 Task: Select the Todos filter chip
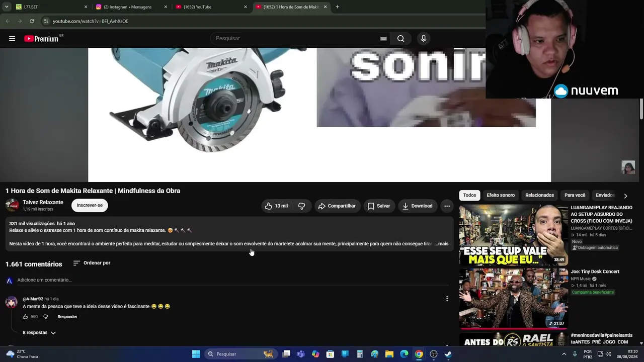coord(469,195)
